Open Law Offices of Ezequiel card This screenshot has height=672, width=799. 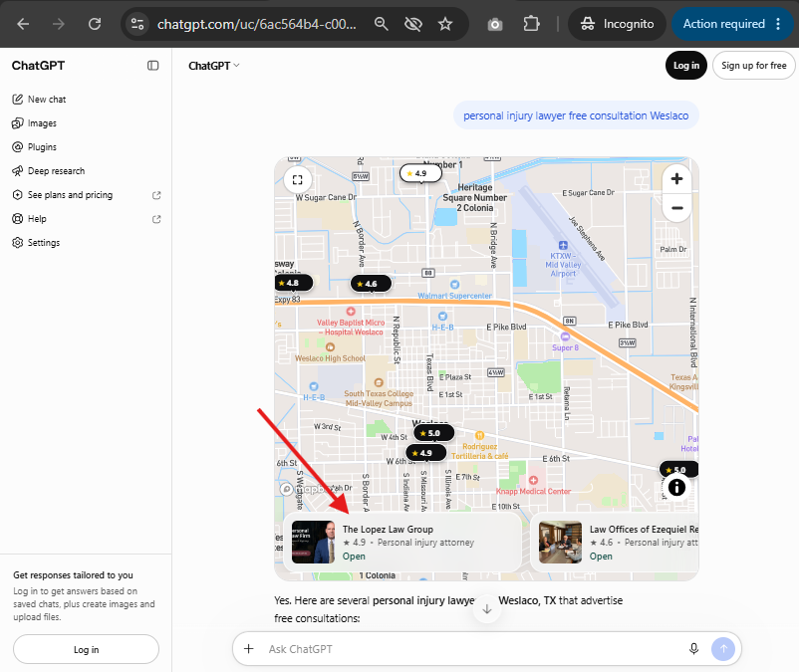click(615, 543)
